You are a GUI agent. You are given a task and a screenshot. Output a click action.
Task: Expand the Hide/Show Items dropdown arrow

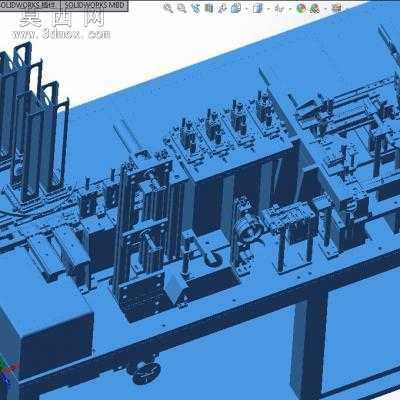pos(290,8)
